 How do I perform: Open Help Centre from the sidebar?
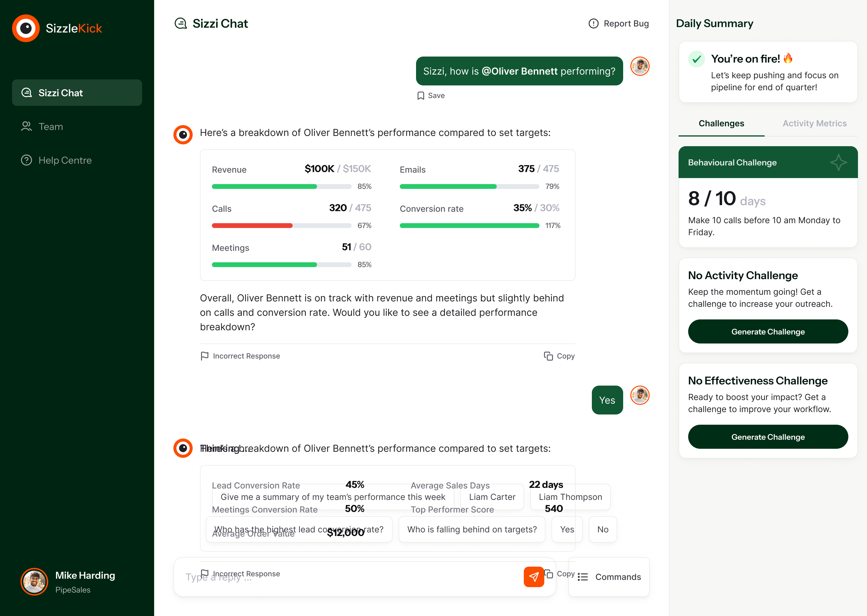(x=65, y=160)
